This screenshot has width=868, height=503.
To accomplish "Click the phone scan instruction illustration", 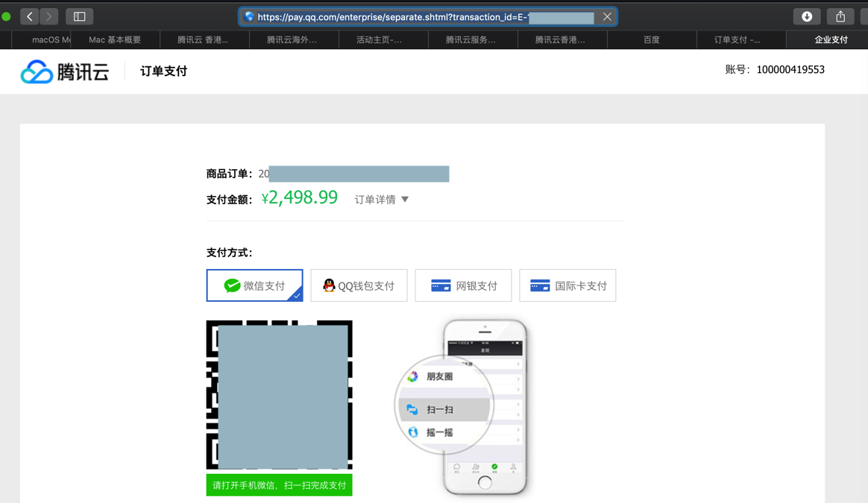I will 461,407.
